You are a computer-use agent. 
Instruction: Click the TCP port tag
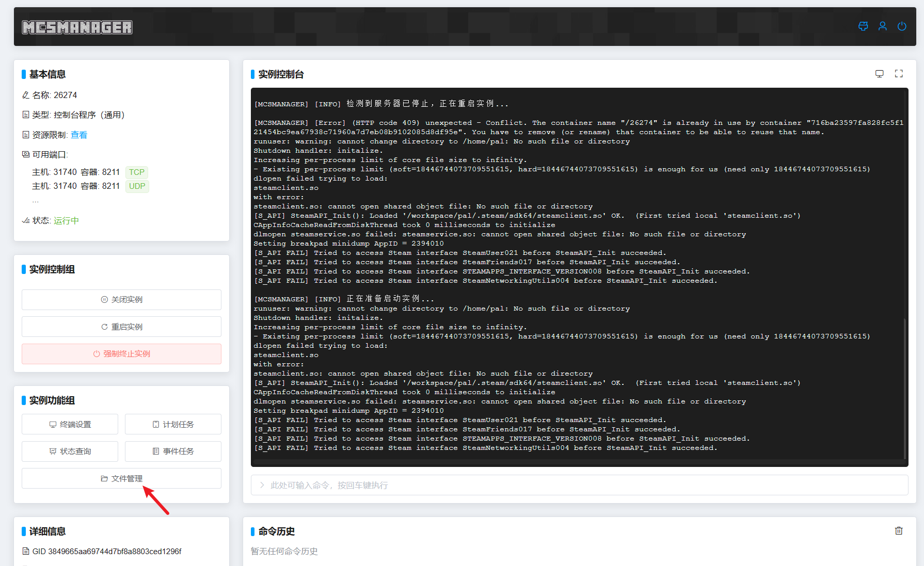tap(137, 172)
